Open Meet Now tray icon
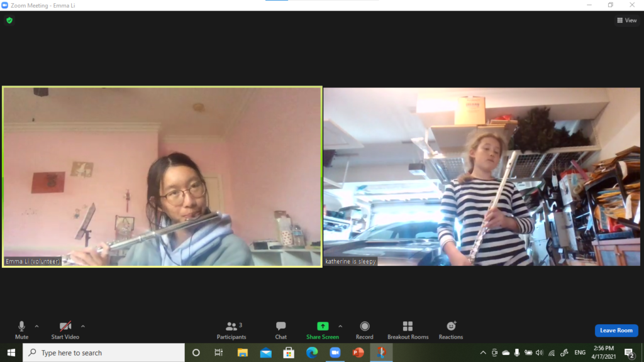 click(494, 353)
